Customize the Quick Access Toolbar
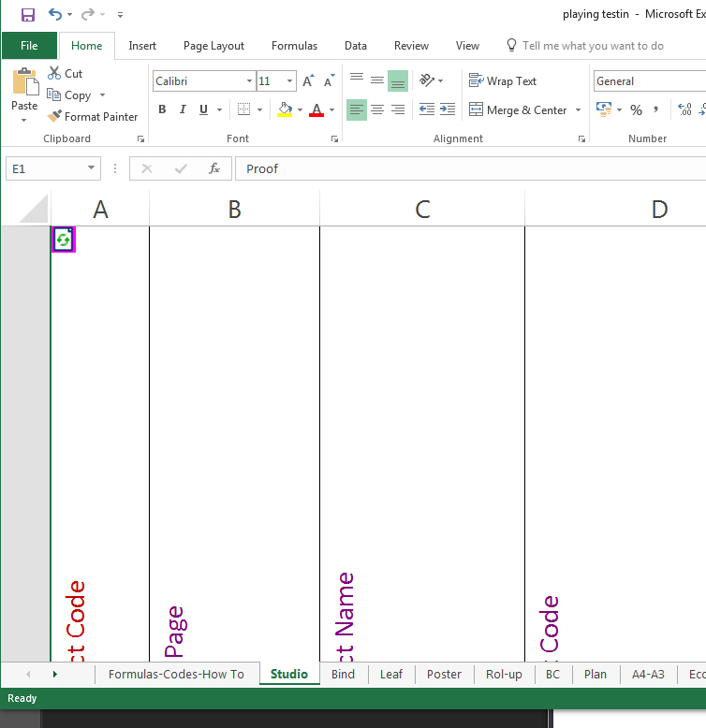Image resolution: width=706 pixels, height=728 pixels. pyautogui.click(x=120, y=15)
